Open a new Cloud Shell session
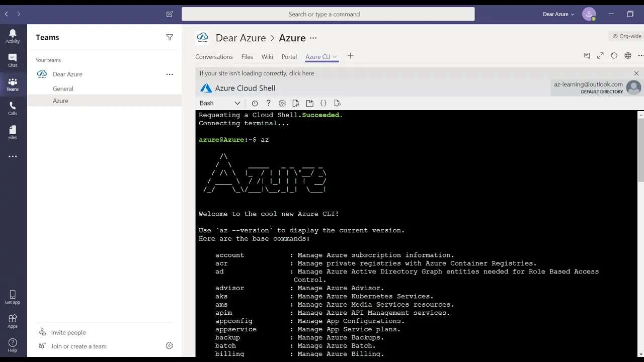Image resolution: width=644 pixels, height=362 pixels. pyautogui.click(x=310, y=103)
